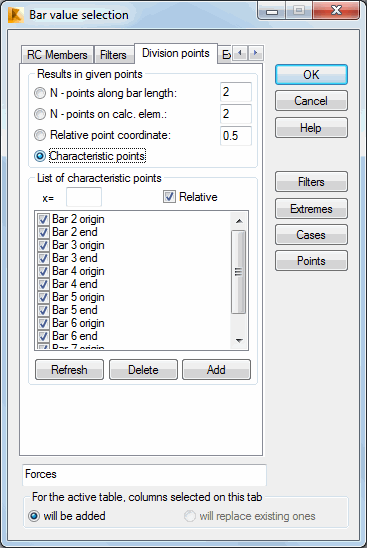Viewport: 367px width, 548px height.
Task: Uncheck Bar 2 origin checkbox
Action: click(x=43, y=219)
